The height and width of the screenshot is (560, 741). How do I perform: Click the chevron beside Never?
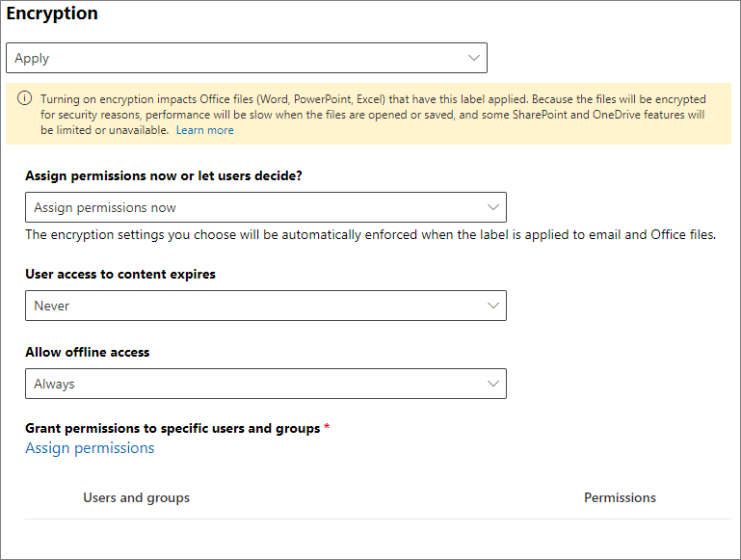pyautogui.click(x=493, y=306)
